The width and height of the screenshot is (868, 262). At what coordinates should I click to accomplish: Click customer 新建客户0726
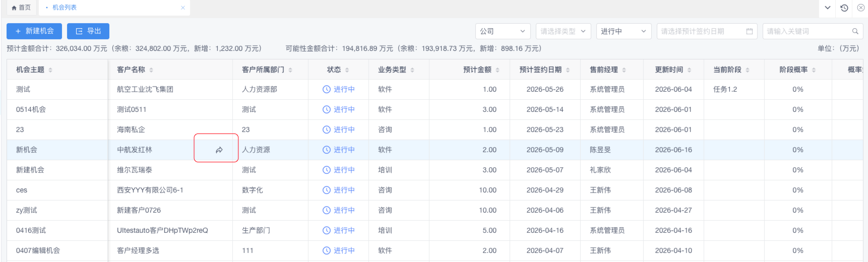pyautogui.click(x=139, y=210)
